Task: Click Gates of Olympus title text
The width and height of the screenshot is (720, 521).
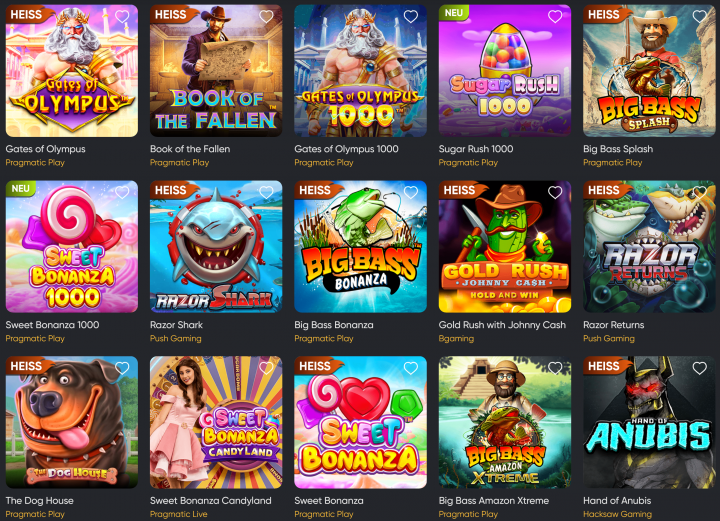Action: 45,149
